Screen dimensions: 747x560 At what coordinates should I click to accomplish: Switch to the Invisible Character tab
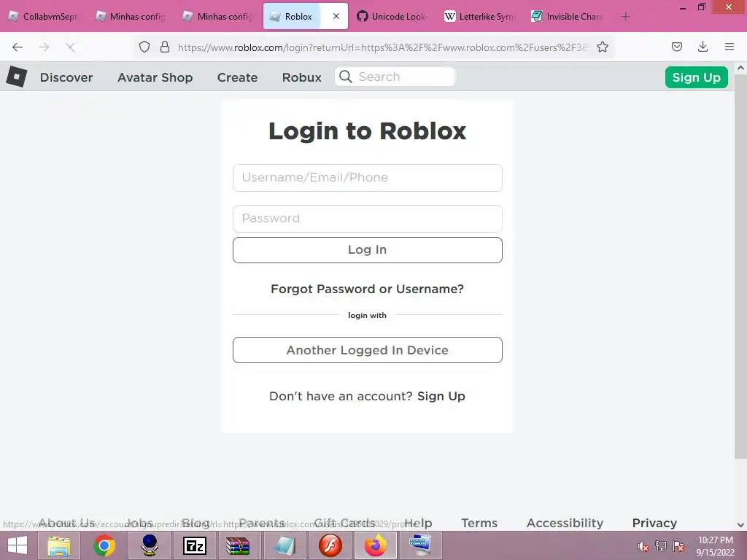[x=568, y=17]
